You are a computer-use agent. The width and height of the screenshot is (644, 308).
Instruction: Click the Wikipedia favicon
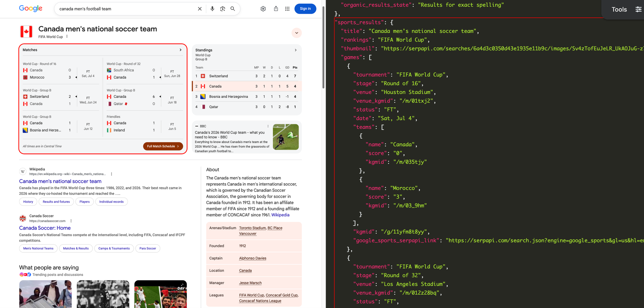click(23, 171)
